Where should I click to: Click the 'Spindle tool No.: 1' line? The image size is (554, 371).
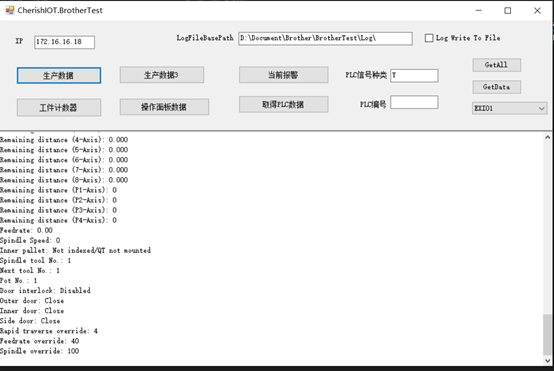click(x=36, y=261)
